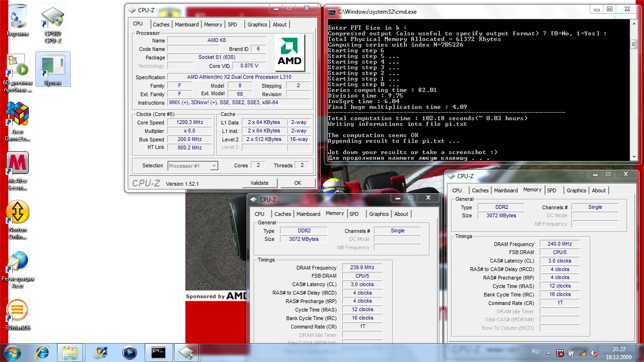Image resolution: width=644 pixels, height=362 pixels.
Task: Click the Level 2 cache value 2 x 512 KBytes
Action: click(264, 140)
